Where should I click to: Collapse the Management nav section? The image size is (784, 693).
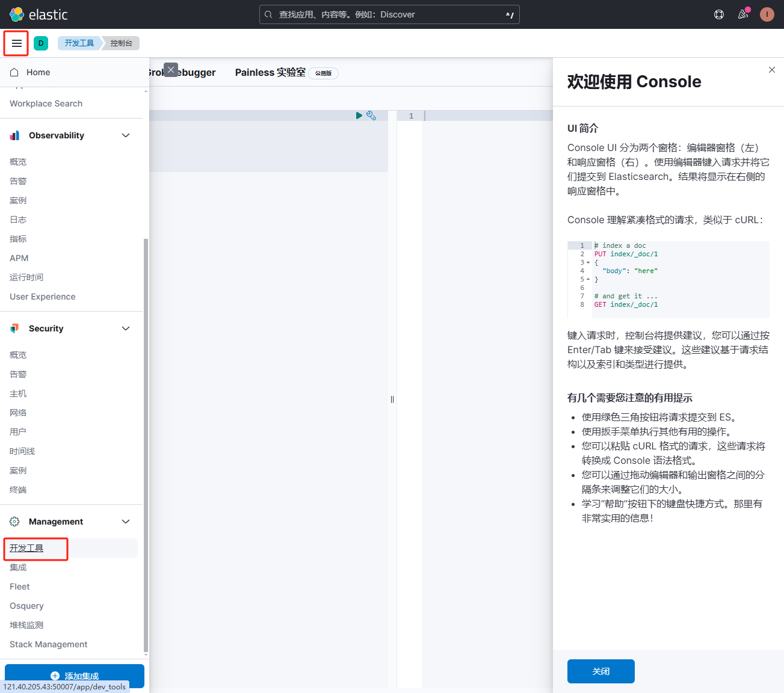click(126, 522)
